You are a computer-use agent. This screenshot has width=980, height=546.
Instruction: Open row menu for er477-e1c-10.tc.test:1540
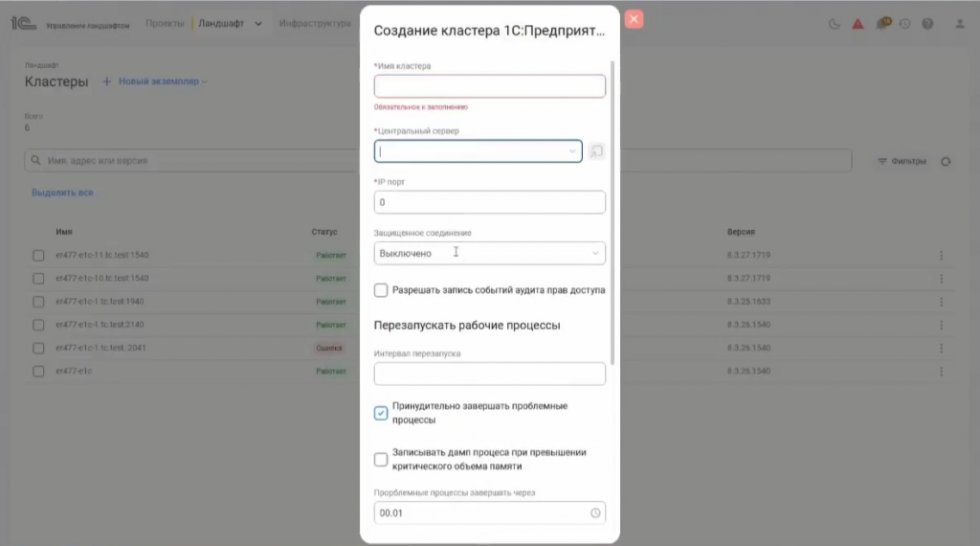coord(942,279)
